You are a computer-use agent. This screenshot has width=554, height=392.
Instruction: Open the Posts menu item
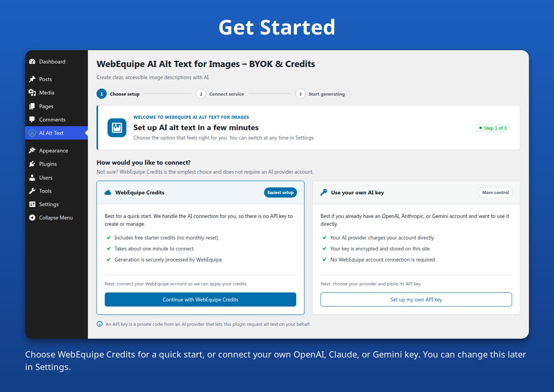[46, 79]
